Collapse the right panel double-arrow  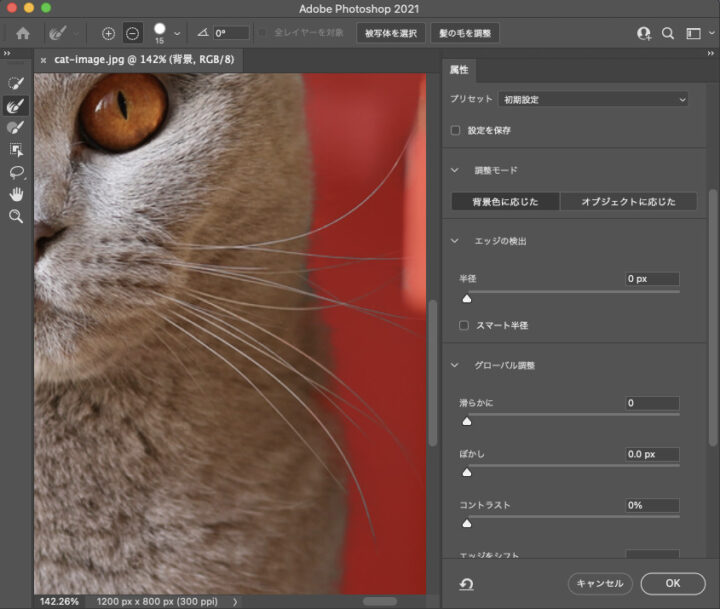[710, 53]
